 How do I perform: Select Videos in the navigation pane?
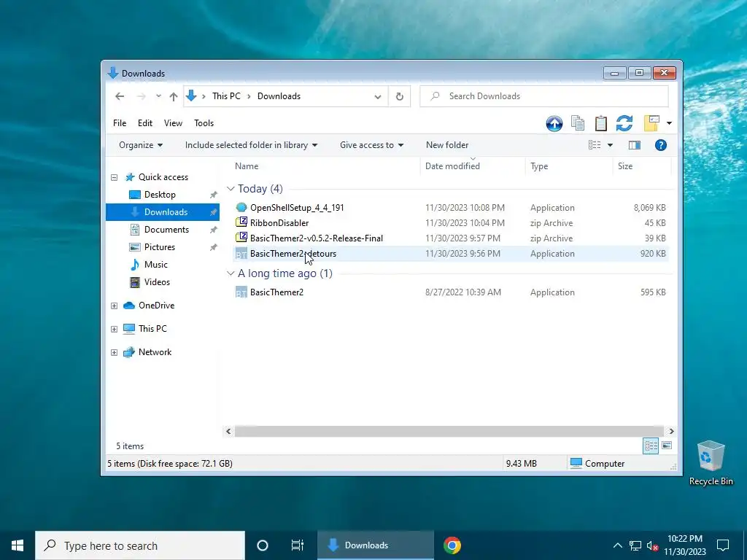(157, 282)
